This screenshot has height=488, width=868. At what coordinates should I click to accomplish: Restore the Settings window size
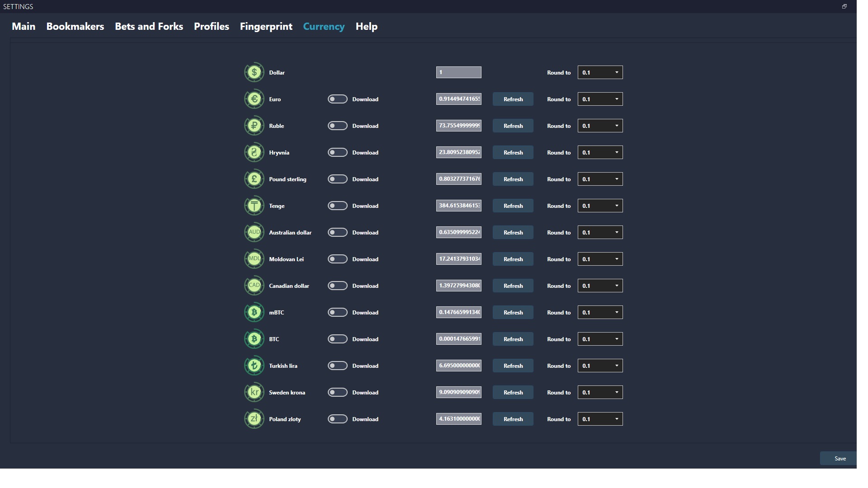(844, 6)
